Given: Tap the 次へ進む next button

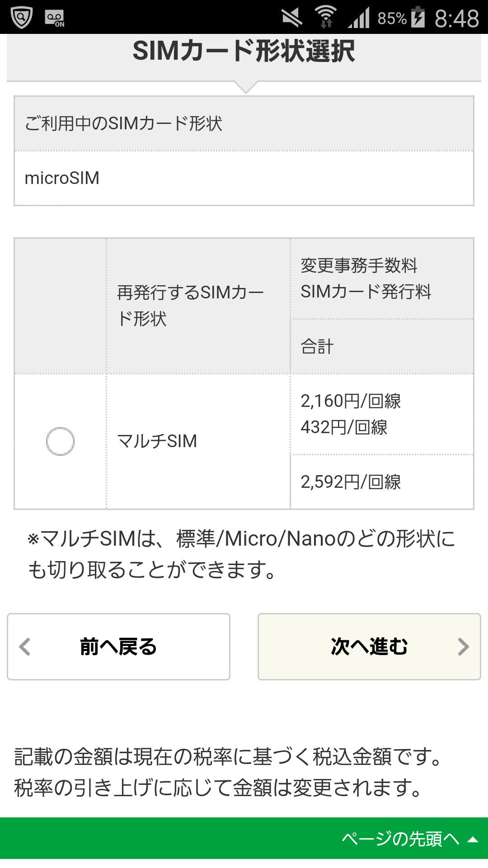Looking at the screenshot, I should tap(369, 646).
